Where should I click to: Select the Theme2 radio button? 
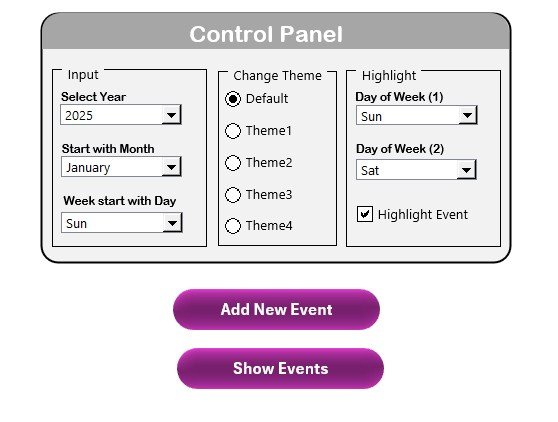click(233, 163)
